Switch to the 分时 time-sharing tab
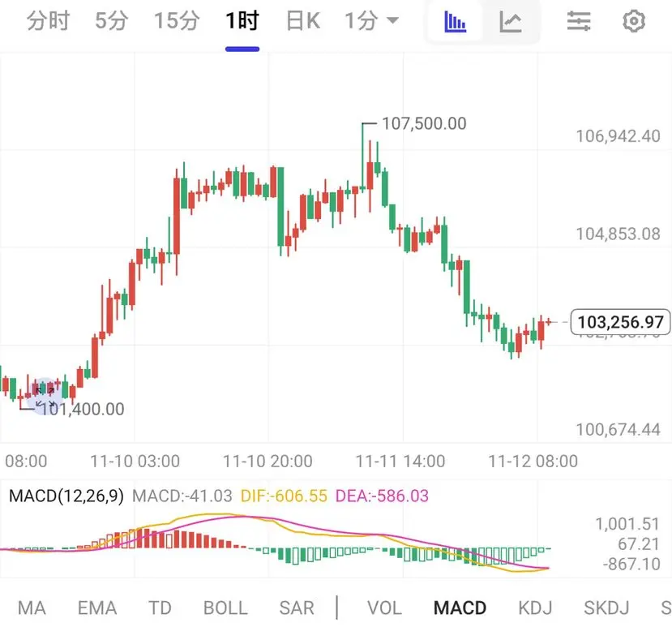 point(48,20)
